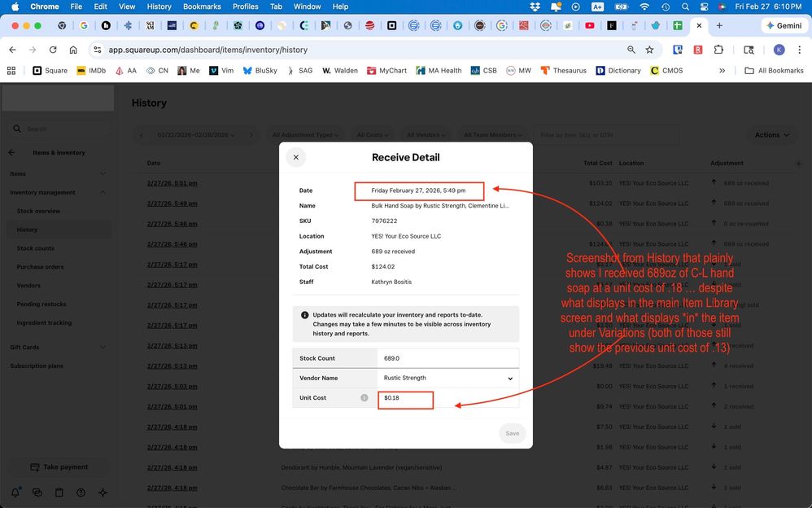Open the Gemini panel

pyautogui.click(x=784, y=25)
